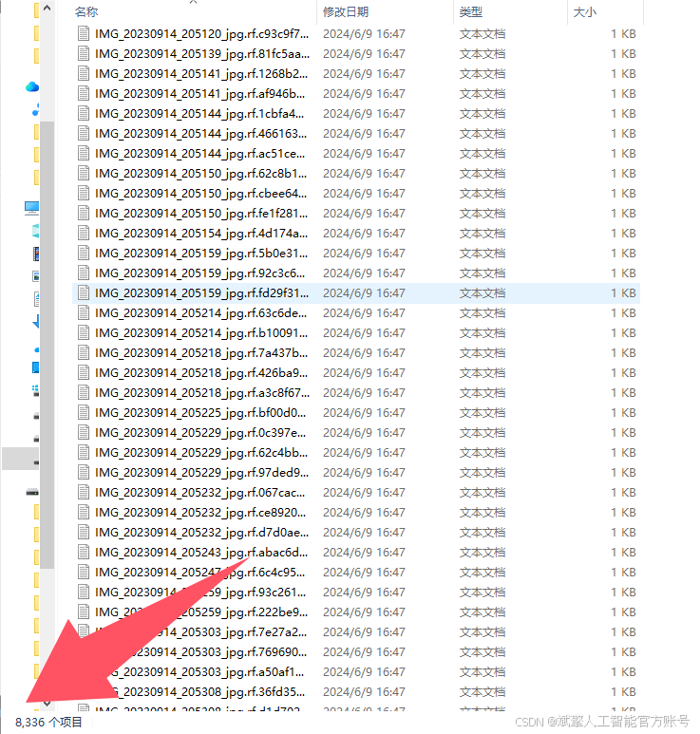Viewport: 700px width, 734px height.
Task: Click file icon of 205218_jpg.rf.a3c8f67
Action: (84, 393)
